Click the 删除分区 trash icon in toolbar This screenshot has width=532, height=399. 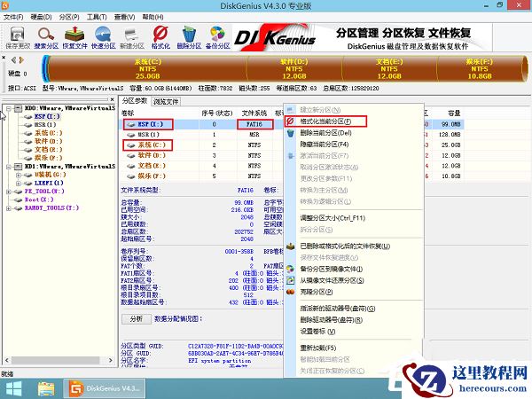coord(189,37)
